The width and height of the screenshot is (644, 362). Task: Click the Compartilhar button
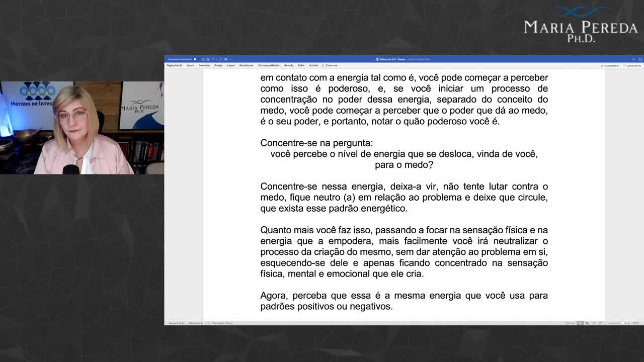pos(610,66)
